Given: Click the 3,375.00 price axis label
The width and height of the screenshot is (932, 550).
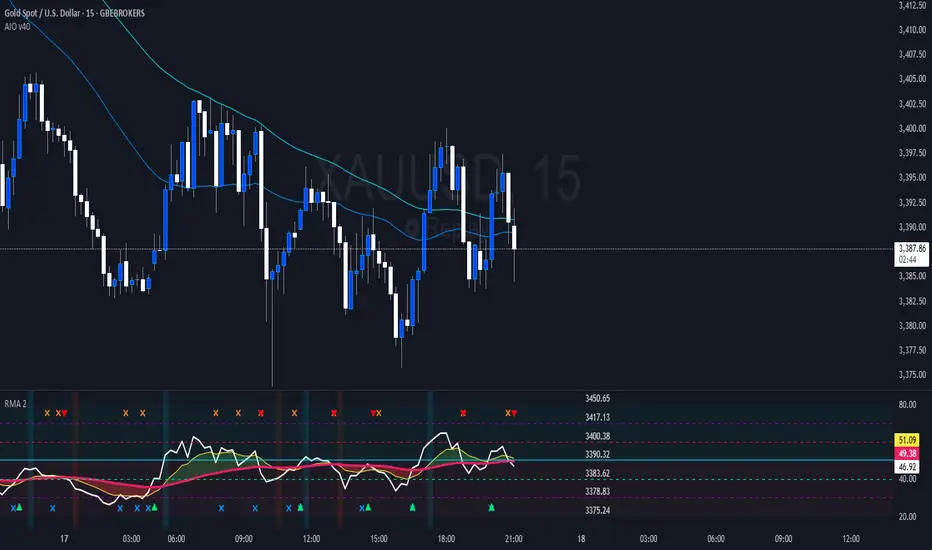Looking at the screenshot, I should [x=912, y=375].
